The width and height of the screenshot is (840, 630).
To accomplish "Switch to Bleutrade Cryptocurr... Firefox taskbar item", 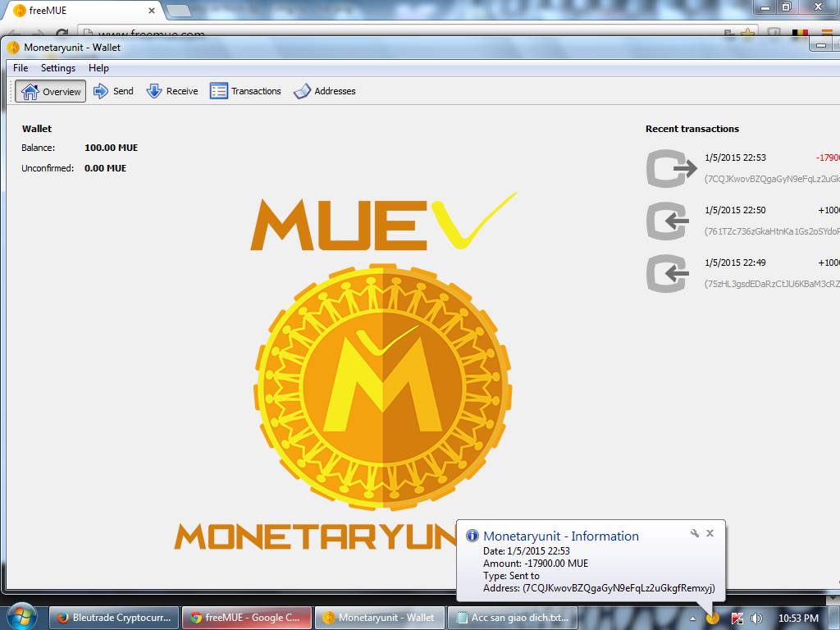I will tap(113, 618).
